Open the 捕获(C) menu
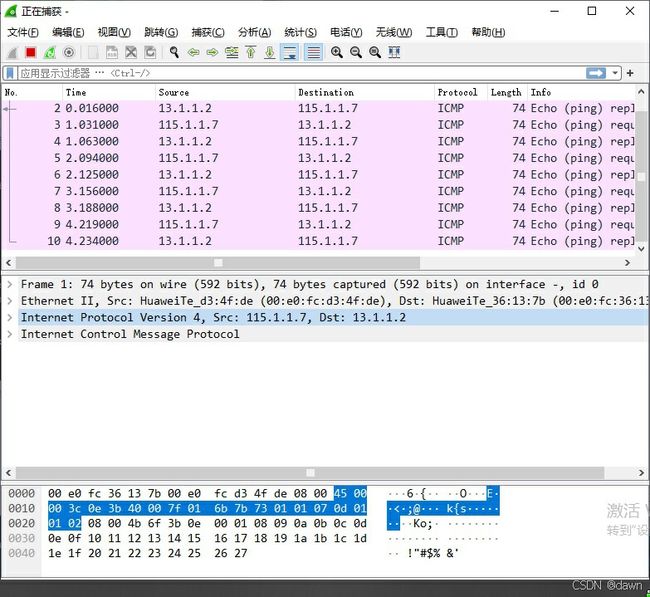Image resolution: width=650 pixels, height=597 pixels. [208, 32]
